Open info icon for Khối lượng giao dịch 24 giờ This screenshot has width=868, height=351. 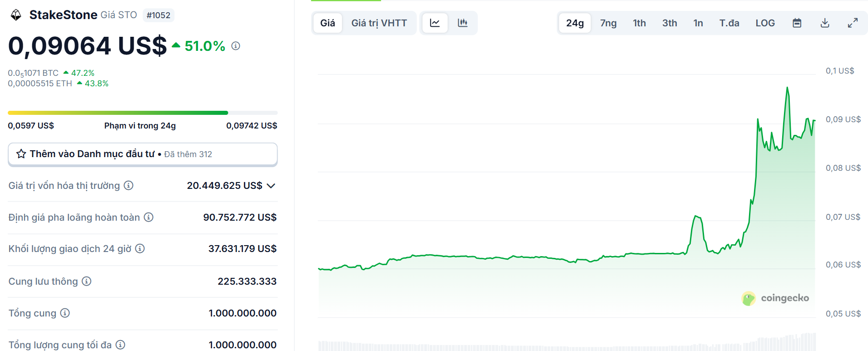[x=140, y=248]
